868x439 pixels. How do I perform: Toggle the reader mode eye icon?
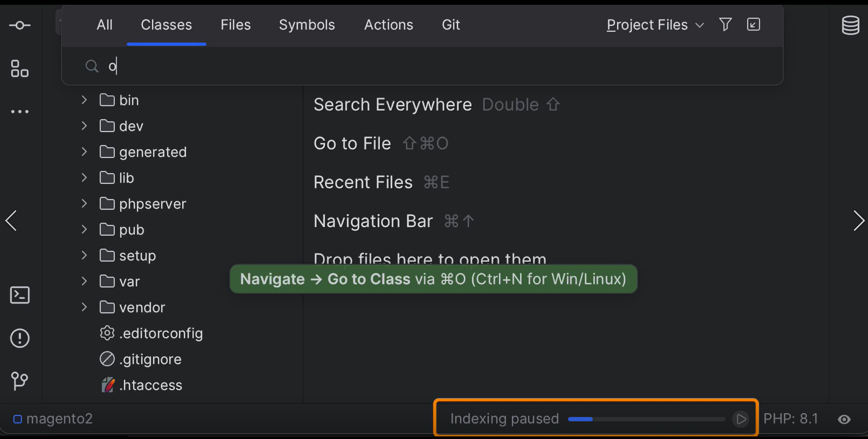coord(844,419)
